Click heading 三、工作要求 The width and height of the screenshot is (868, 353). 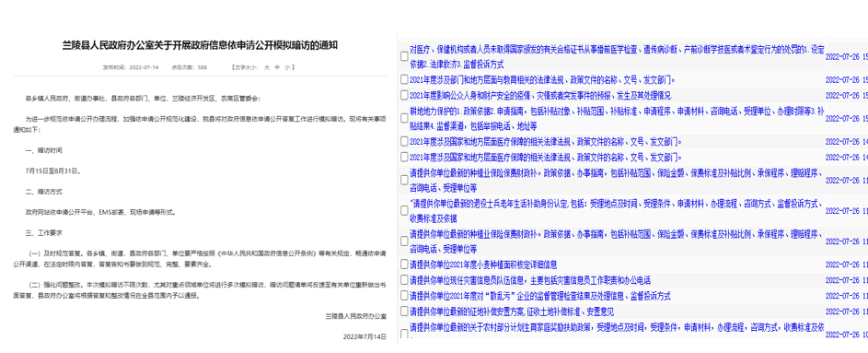44,232
